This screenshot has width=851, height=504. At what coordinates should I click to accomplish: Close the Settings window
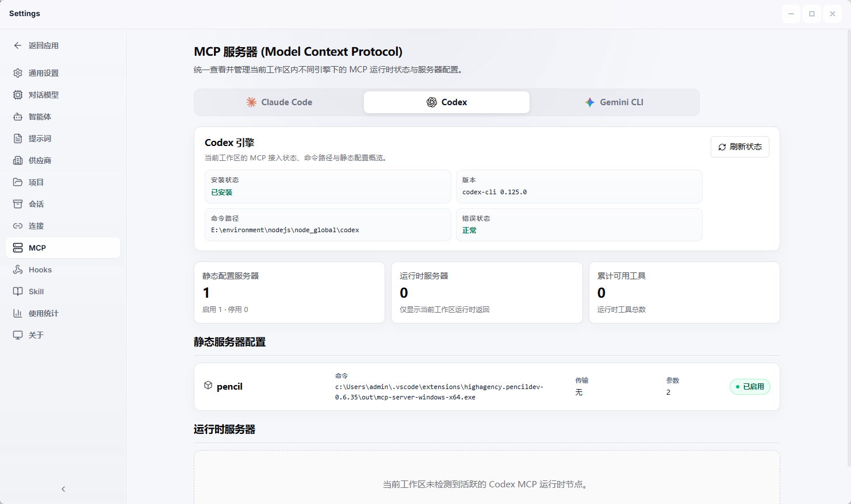tap(833, 14)
